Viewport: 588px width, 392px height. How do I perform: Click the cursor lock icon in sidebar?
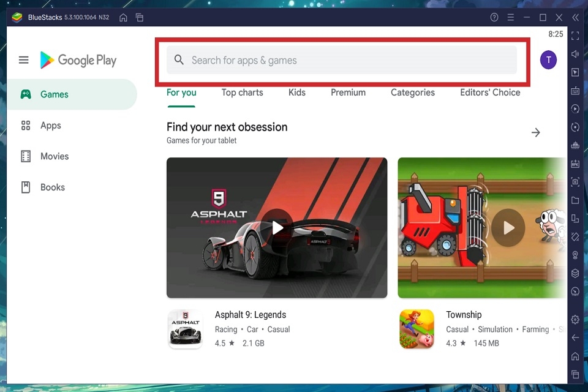click(575, 72)
